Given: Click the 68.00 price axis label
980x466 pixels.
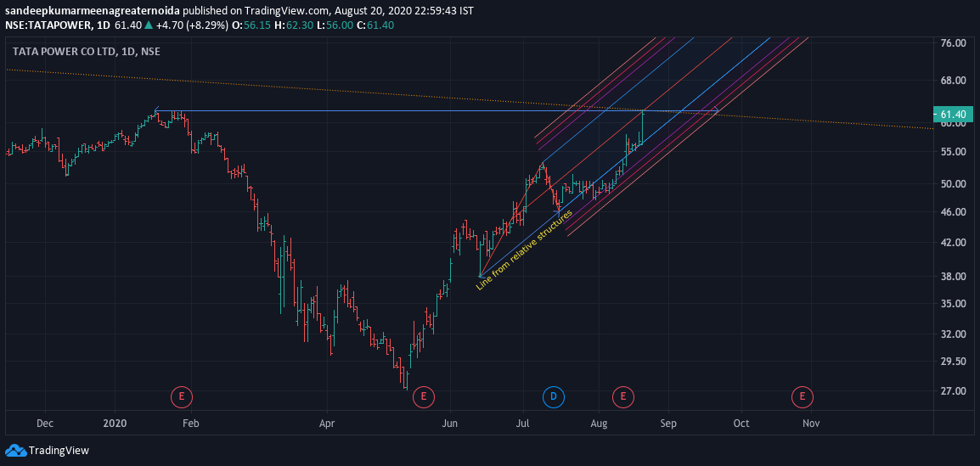Looking at the screenshot, I should coord(954,81).
